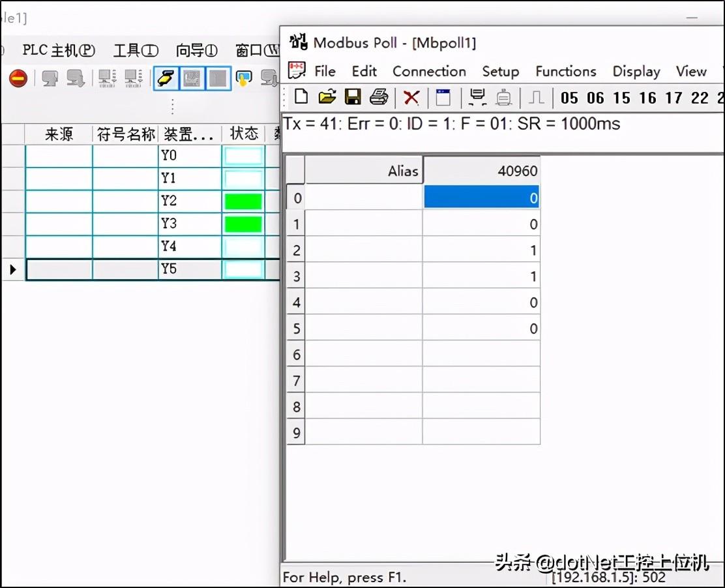The height and width of the screenshot is (588, 725).
Task: Click the 40960 column header
Action: (x=481, y=171)
